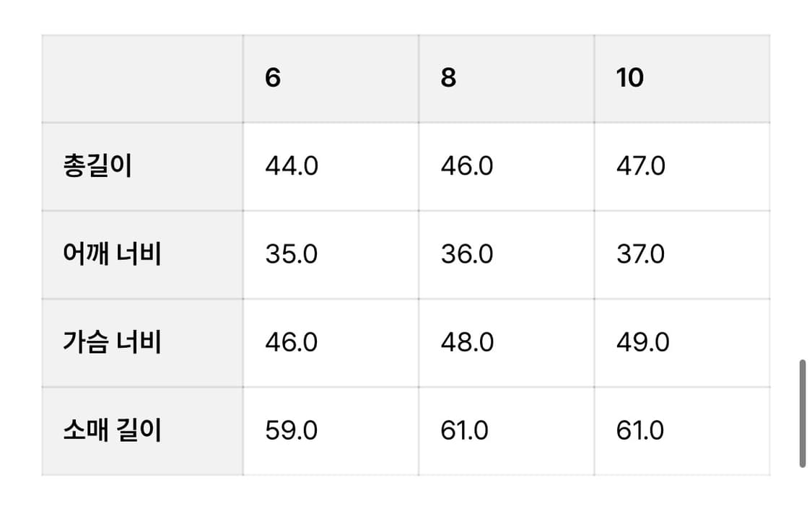The width and height of the screenshot is (812, 522).
Task: Click the 47.0 cell under size 10
Action: click(641, 167)
